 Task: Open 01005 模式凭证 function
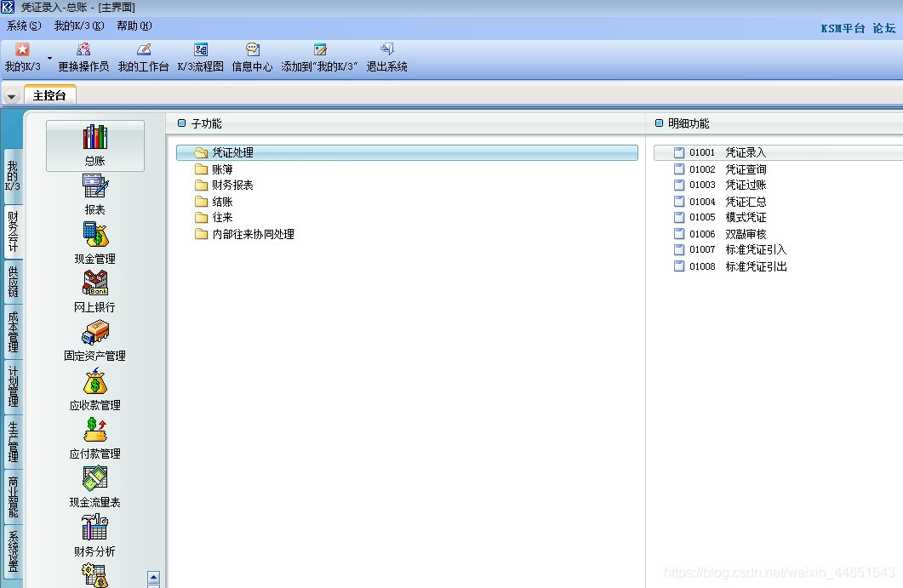(x=720, y=217)
